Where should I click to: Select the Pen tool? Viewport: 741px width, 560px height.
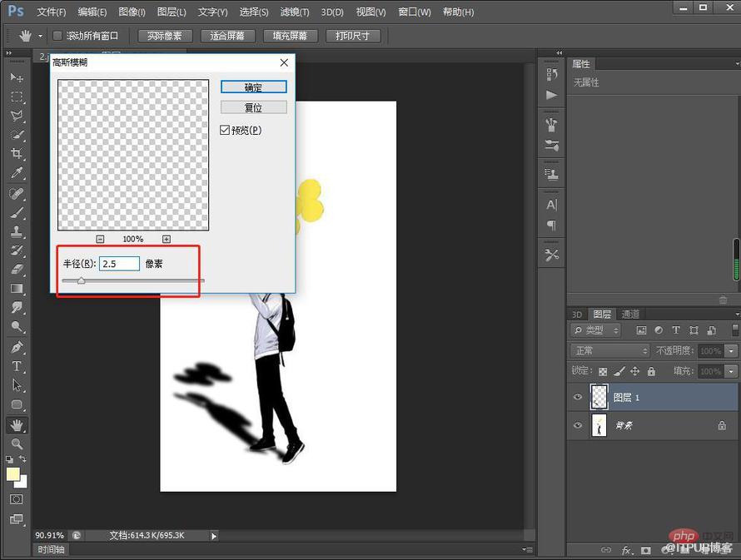click(x=17, y=347)
